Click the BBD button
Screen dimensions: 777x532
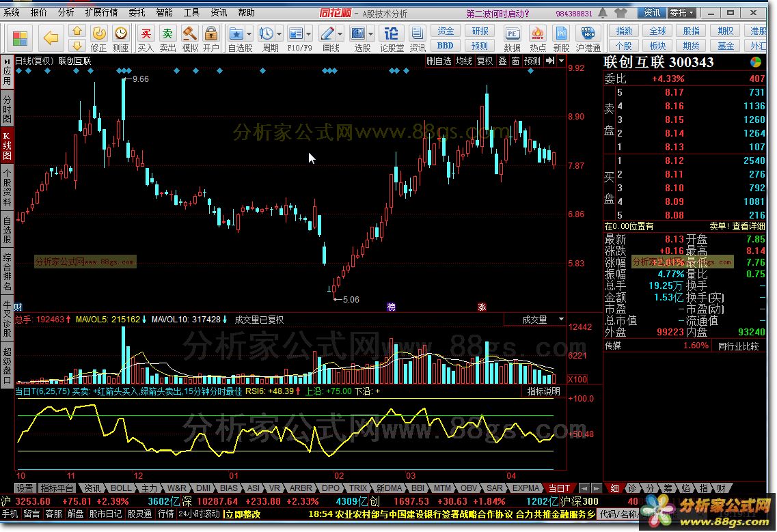446,46
